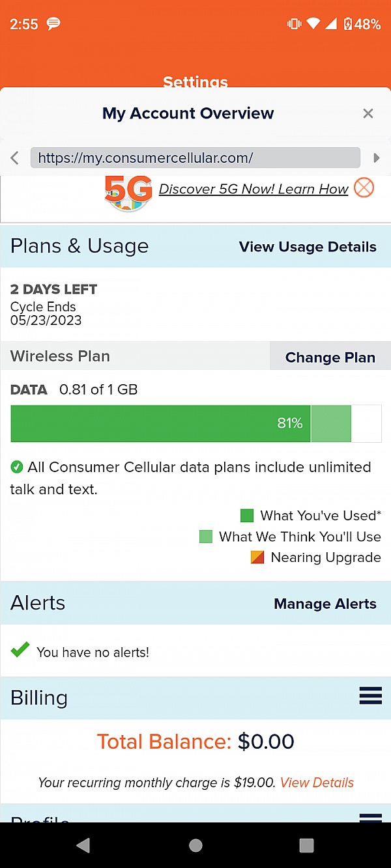Viewport: 391px width, 868px height.
Task: Tap the URL address field
Action: 195,158
